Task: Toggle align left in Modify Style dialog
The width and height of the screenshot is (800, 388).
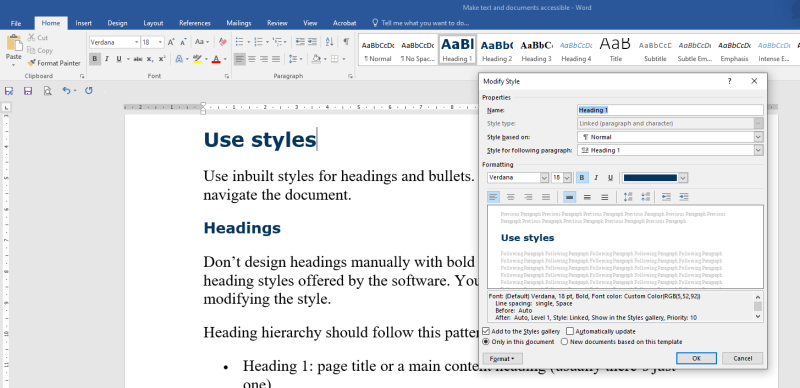Action: point(493,197)
